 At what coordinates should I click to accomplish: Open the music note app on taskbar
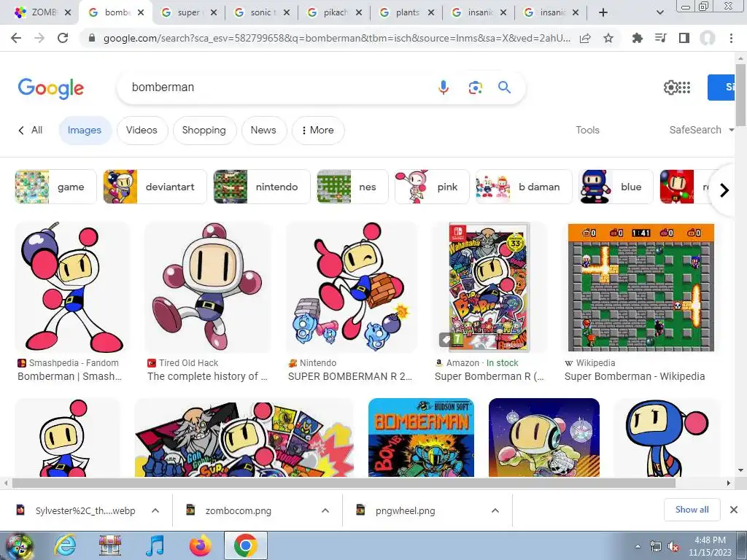click(x=155, y=545)
